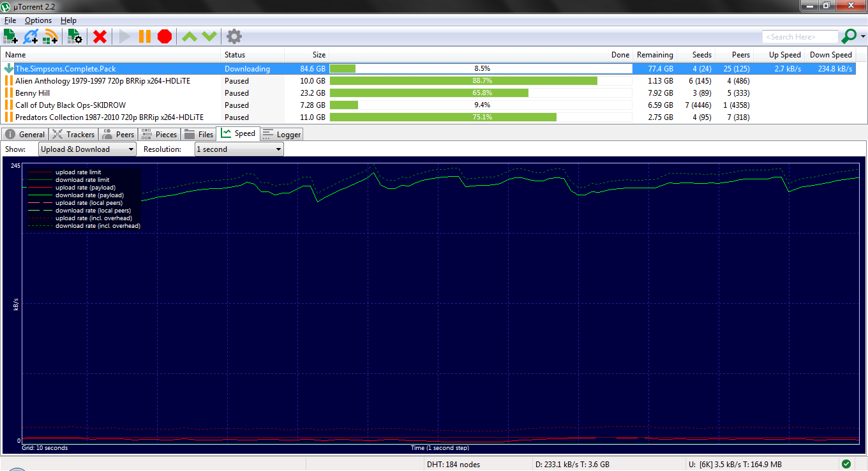Viewport: 868px width, 471px height.
Task: Click the 9.4% progress bar for Call of Duty
Action: [x=481, y=105]
